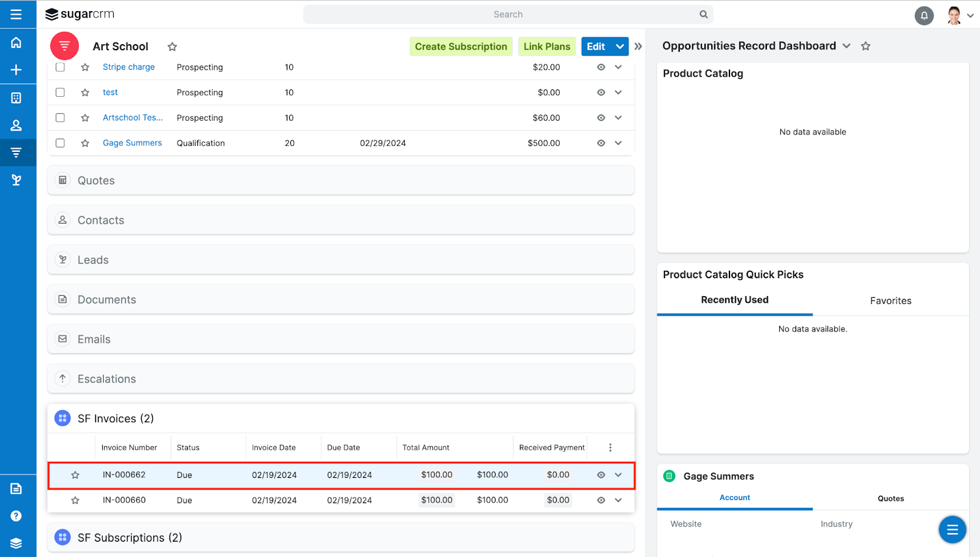
Task: Click the notifications bell icon
Action: tap(924, 15)
